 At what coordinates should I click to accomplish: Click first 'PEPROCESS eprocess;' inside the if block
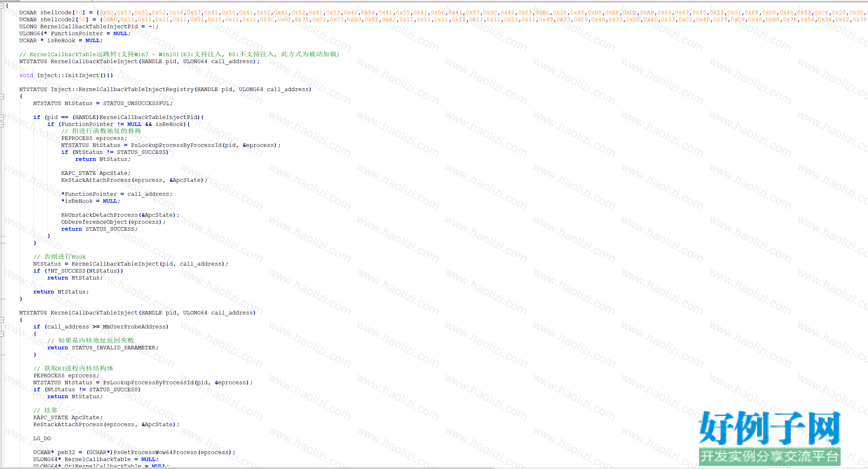point(94,138)
